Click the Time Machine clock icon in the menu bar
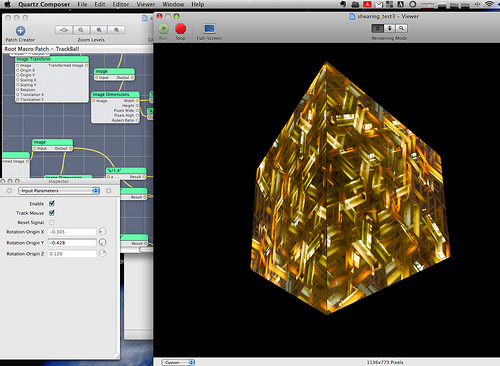The width and height of the screenshot is (500, 366). point(412,4)
